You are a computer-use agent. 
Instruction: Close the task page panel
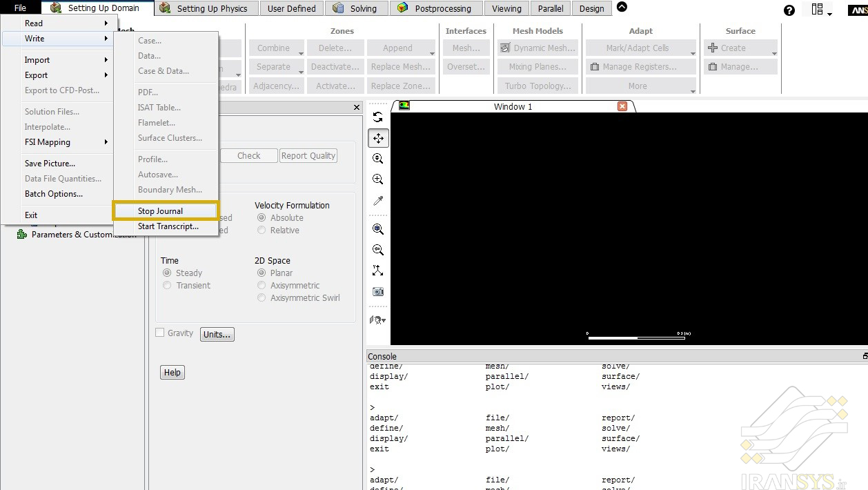357,108
